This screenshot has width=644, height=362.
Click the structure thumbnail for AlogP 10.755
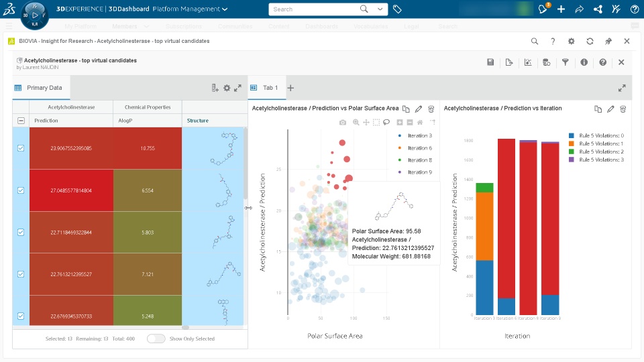click(225, 148)
